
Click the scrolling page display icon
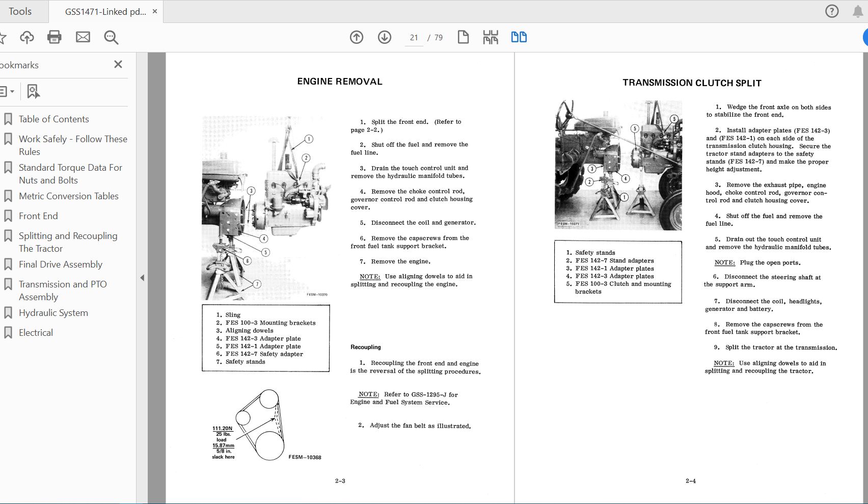click(491, 37)
